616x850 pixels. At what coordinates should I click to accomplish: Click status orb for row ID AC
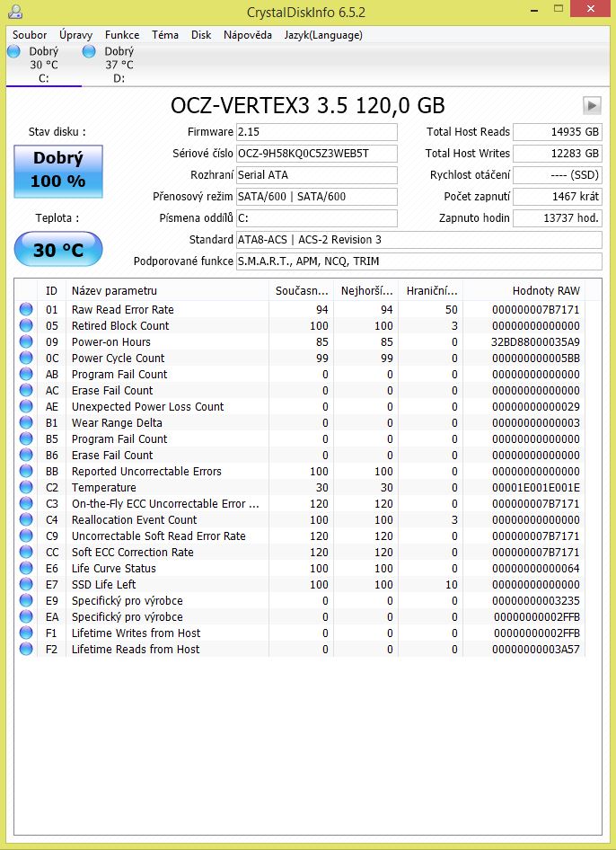[x=26, y=390]
